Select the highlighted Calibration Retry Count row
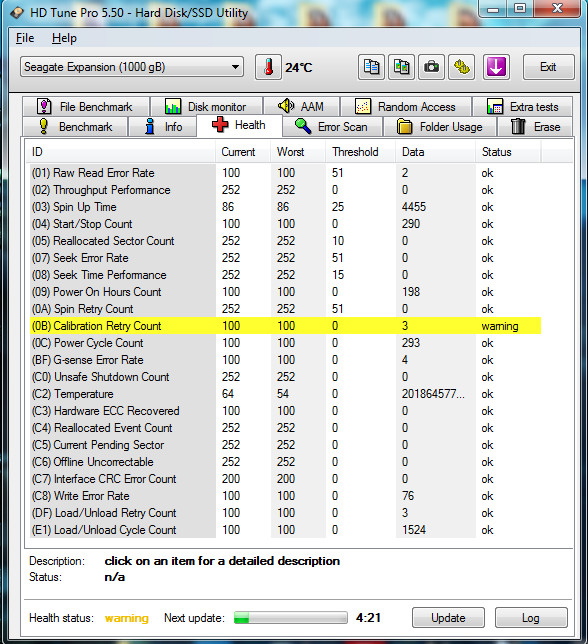Screen dimensions: 588x644 point(285,326)
